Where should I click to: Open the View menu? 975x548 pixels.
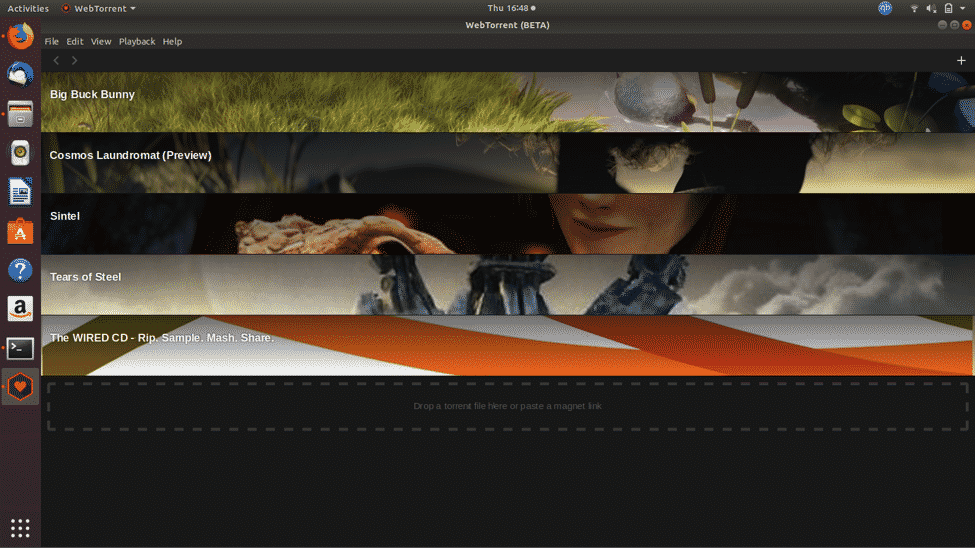coord(101,42)
